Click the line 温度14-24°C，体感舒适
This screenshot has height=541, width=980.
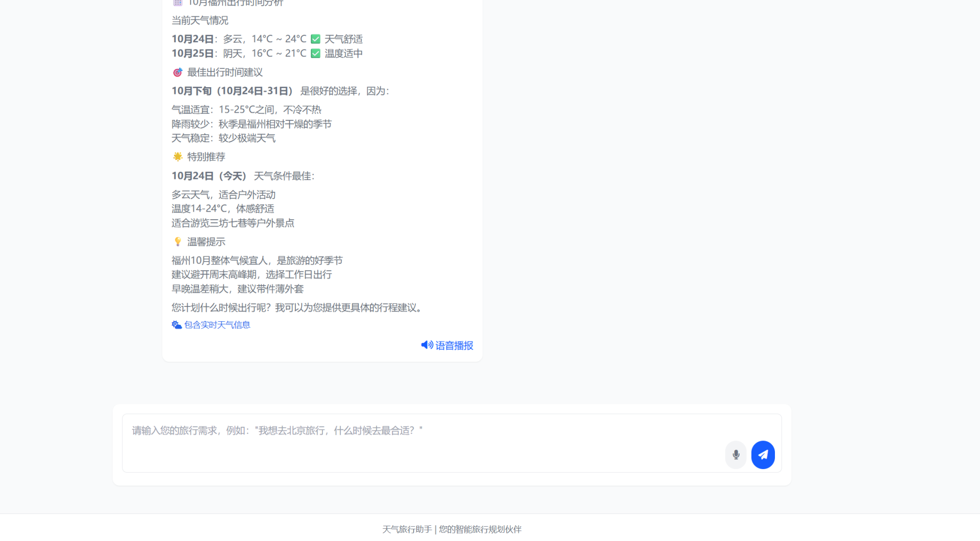pos(223,209)
